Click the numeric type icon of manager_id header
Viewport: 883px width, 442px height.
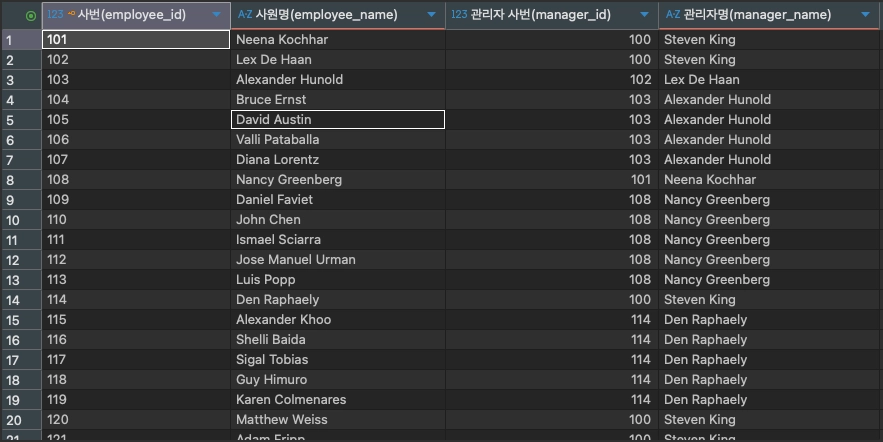pyautogui.click(x=459, y=15)
